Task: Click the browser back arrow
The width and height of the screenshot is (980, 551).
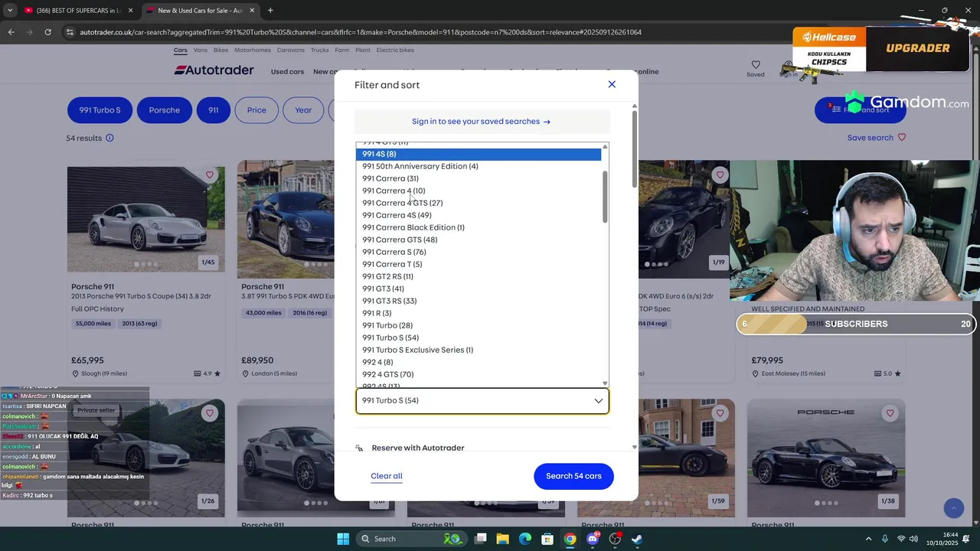Action: [x=11, y=32]
